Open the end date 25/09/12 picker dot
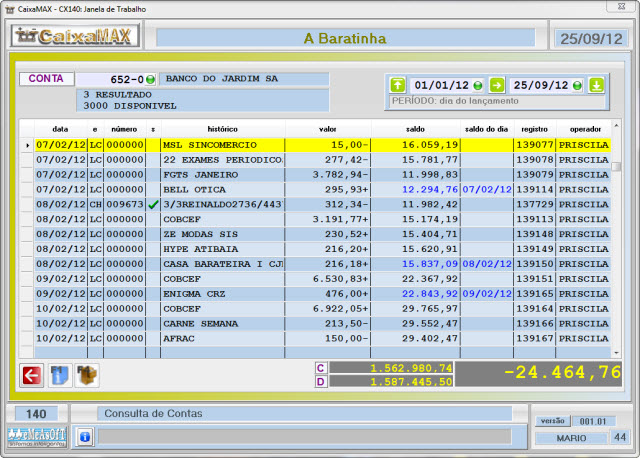640x458 pixels. click(x=577, y=85)
